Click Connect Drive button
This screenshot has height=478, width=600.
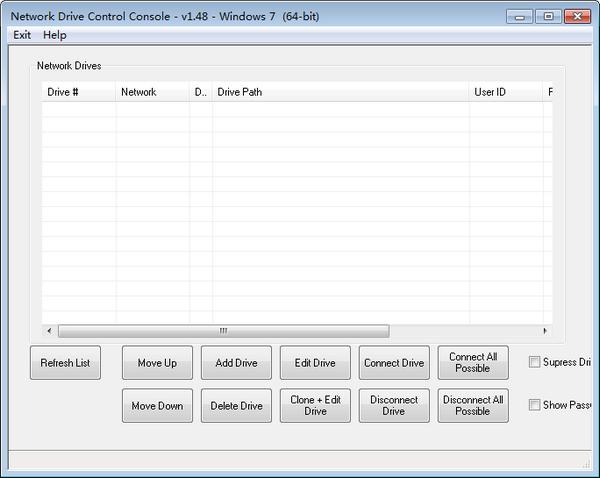[394, 363]
